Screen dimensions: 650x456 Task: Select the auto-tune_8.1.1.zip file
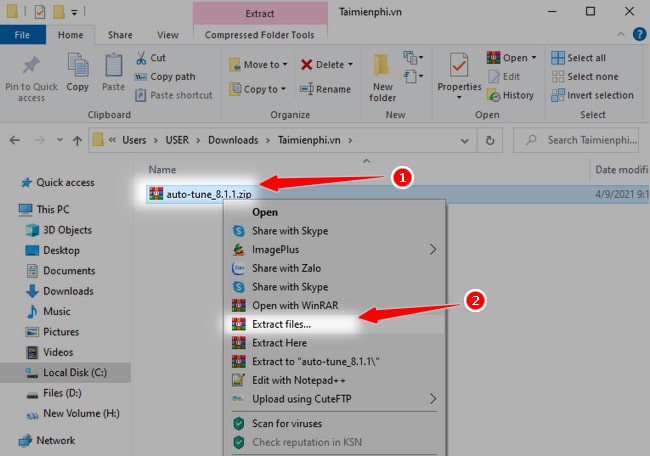[200, 194]
